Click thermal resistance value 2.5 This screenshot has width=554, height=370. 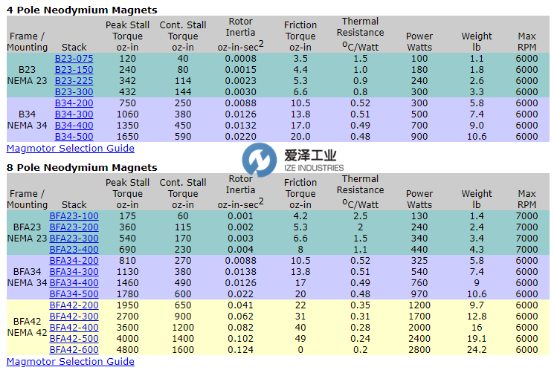coord(360,216)
